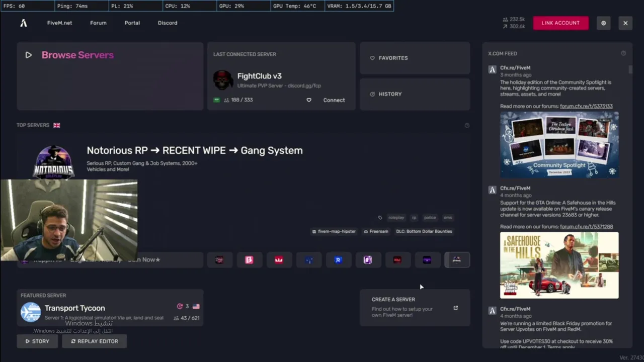Click the info icon on Top Servers row
Image resolution: width=644 pixels, height=362 pixels.
[467, 126]
